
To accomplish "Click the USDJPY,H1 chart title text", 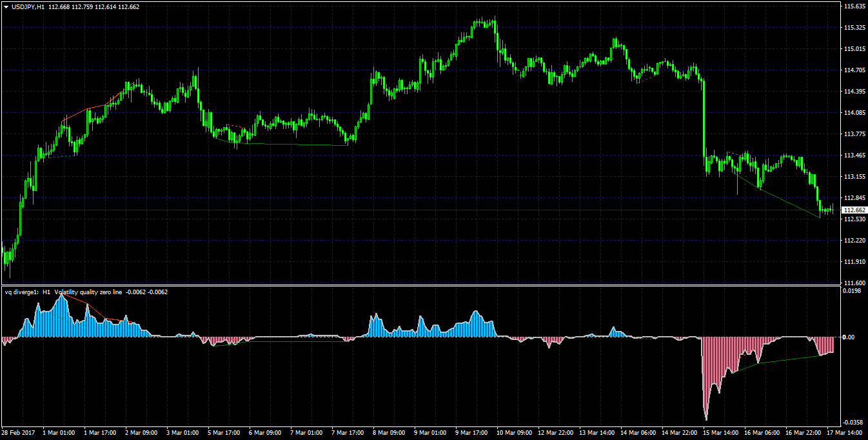I will point(28,6).
